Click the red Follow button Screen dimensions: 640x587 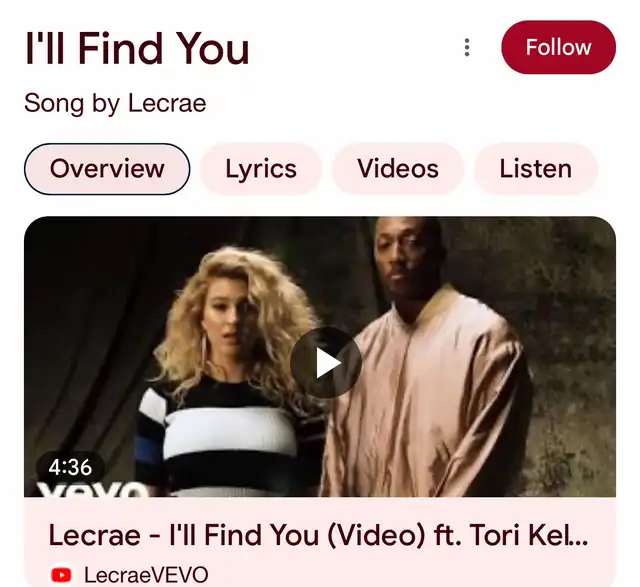558,47
